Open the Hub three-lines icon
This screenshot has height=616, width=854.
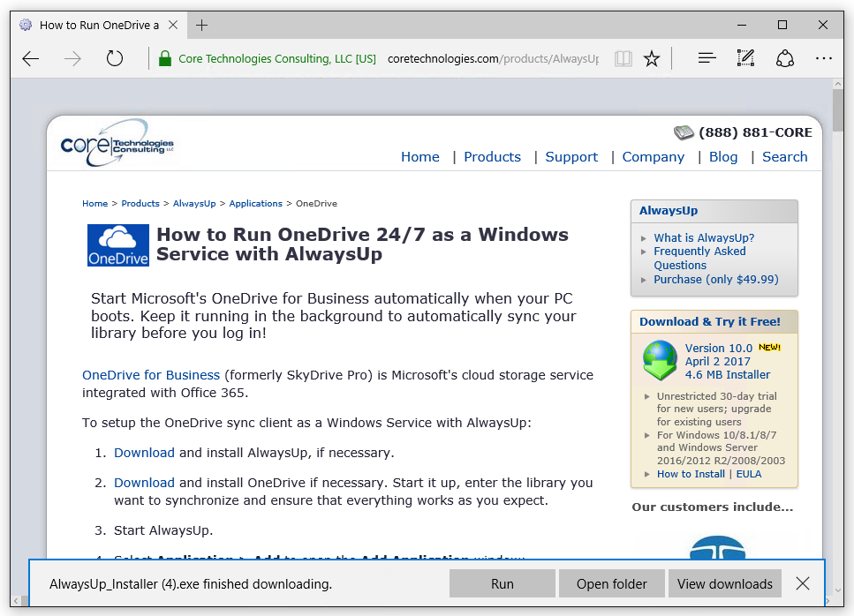(x=707, y=57)
